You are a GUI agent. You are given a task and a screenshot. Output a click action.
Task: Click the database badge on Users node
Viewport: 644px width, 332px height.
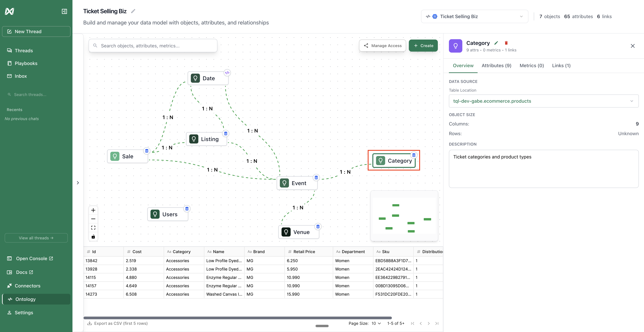click(187, 209)
